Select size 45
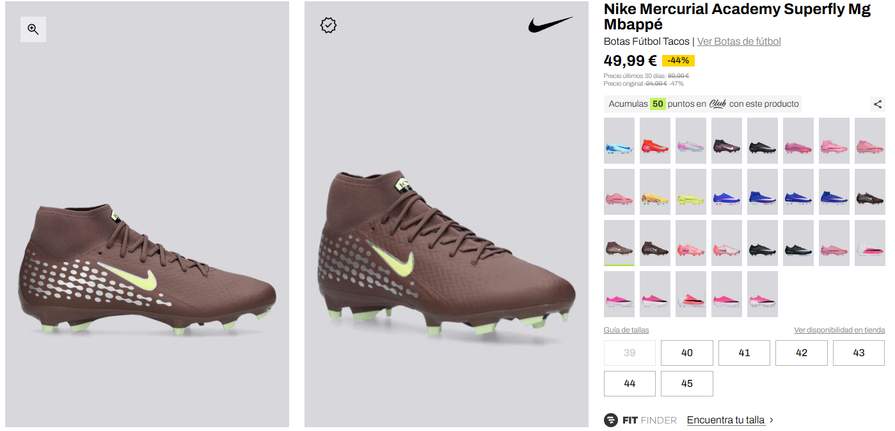This screenshot has width=895, height=431. click(x=687, y=384)
